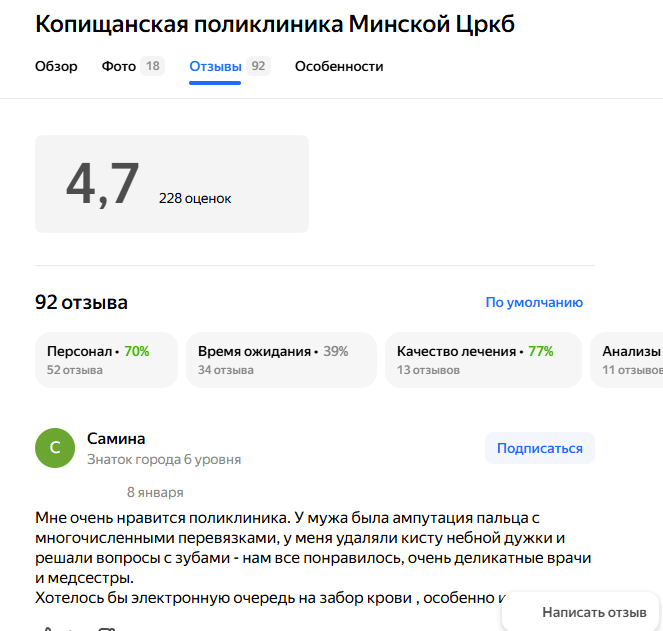This screenshot has width=663, height=631.
Task: Click the 4,7 rating score
Action: tap(103, 184)
